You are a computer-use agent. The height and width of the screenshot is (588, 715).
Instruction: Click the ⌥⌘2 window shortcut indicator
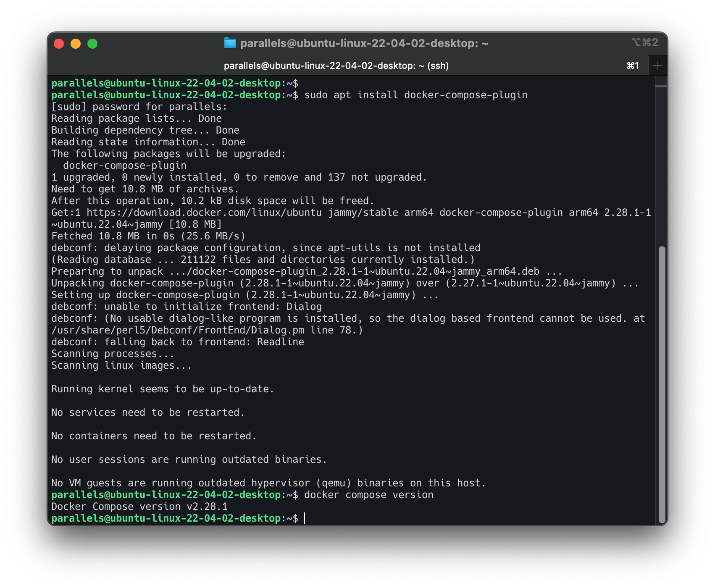645,42
